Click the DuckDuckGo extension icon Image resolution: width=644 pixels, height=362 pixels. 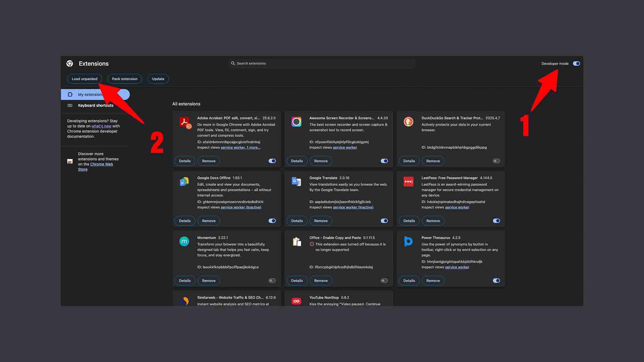[409, 122]
